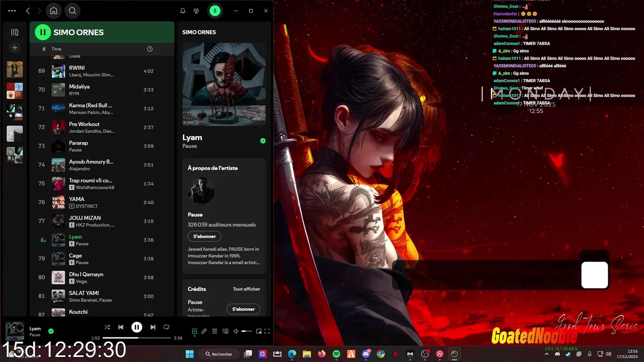Open the play queue
The height and width of the screenshot is (362, 644).
tap(214, 331)
